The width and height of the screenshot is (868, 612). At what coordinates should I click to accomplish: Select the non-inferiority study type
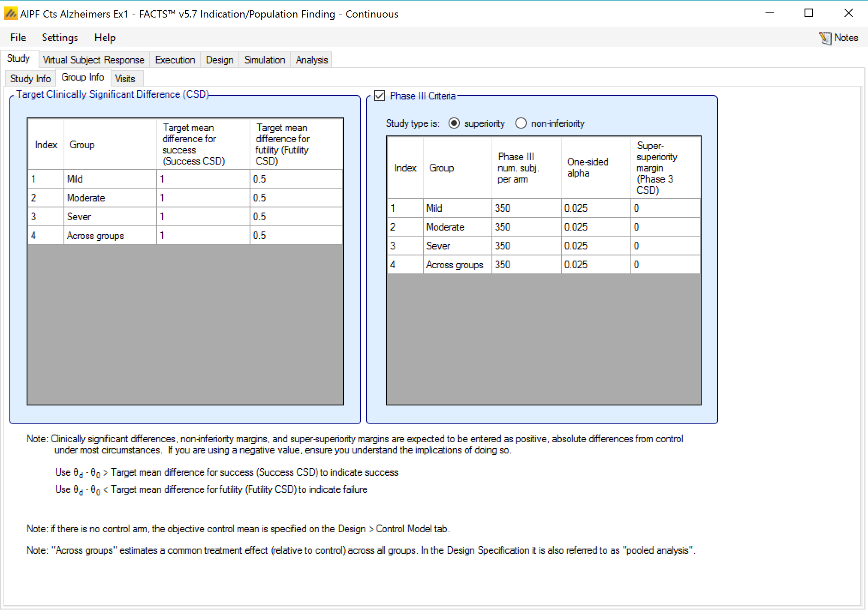point(521,123)
